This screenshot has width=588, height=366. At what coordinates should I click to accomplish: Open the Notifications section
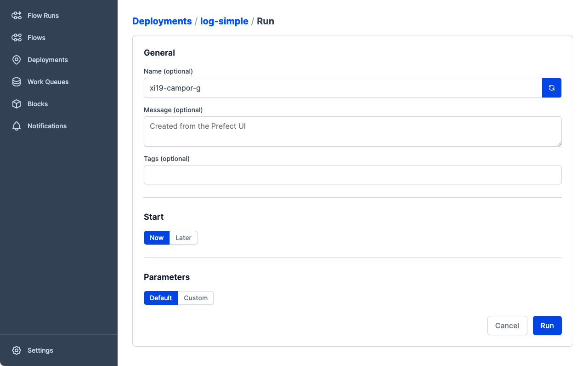coord(47,126)
